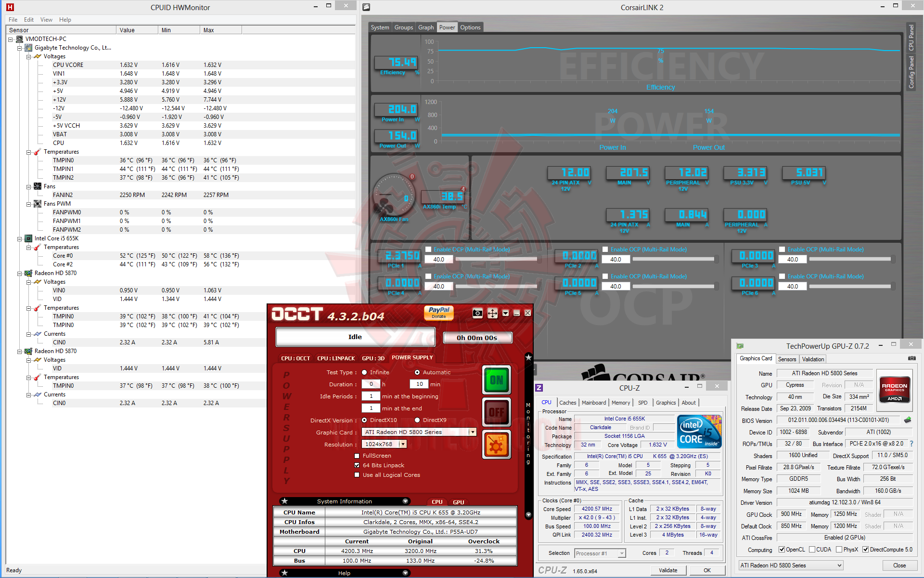
Task: Check Use all Logical Cores option
Action: 357,475
